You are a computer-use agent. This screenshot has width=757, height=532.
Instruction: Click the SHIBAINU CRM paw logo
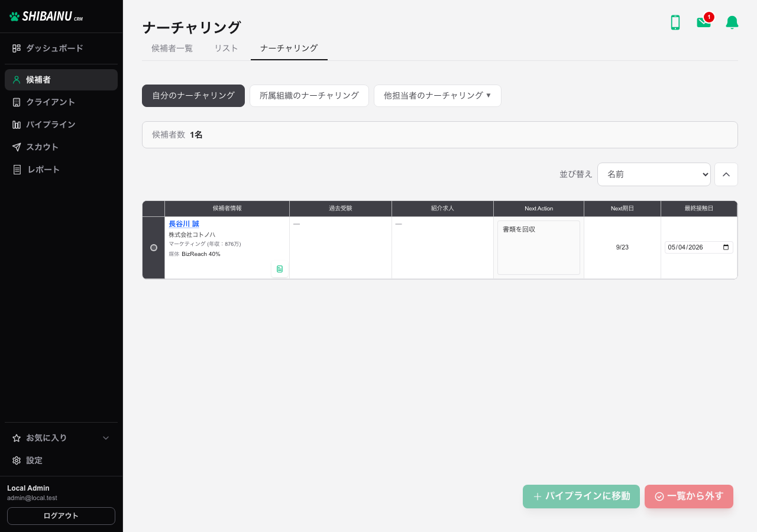(x=46, y=17)
